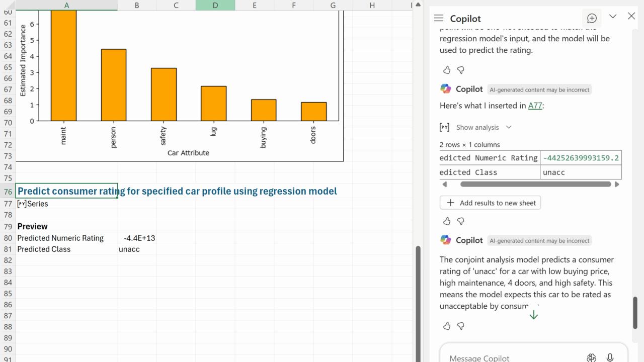The image size is (644, 362).
Task: Open the Copilot pane options chevron
Action: (612, 17)
